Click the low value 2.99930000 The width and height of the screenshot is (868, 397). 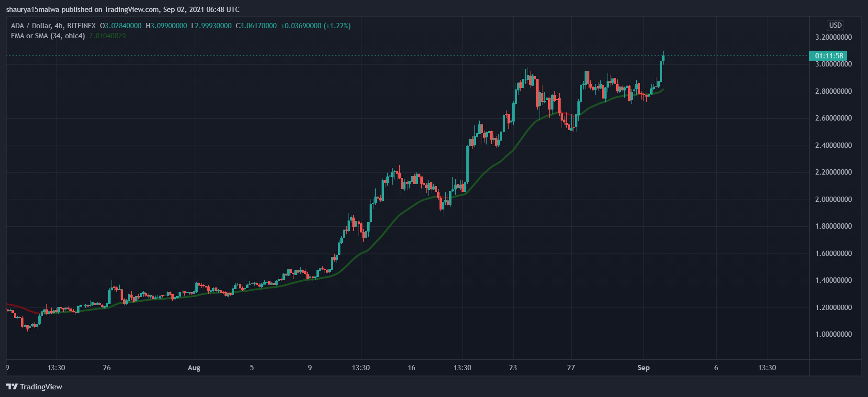[213, 26]
